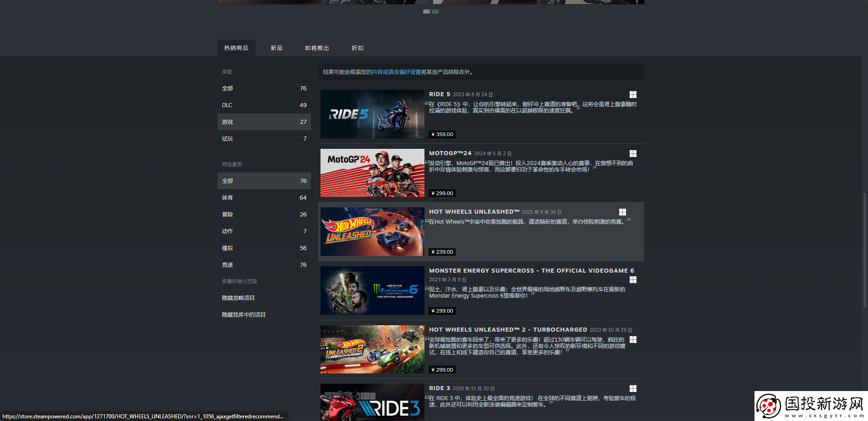
Task: Select the 试玩 type filter
Action: click(x=264, y=138)
